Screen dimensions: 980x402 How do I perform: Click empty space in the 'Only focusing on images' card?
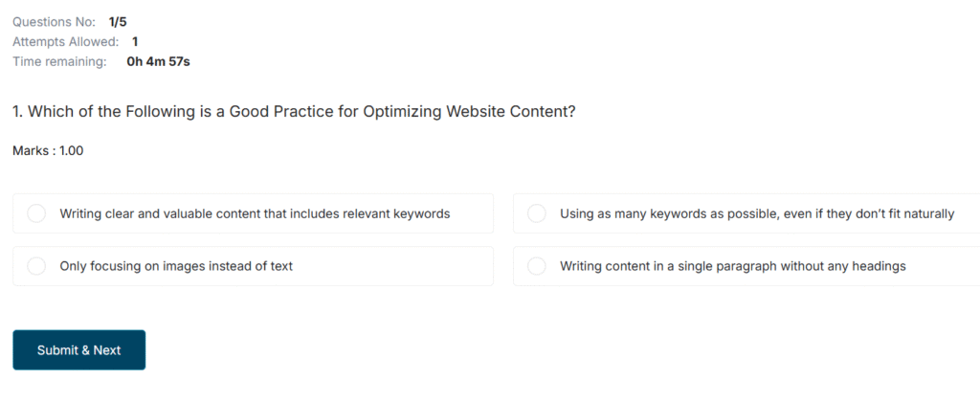(402, 266)
